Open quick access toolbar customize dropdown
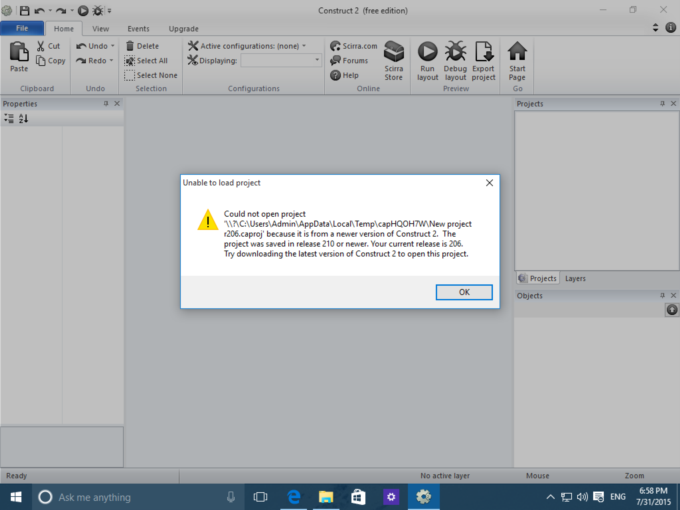Screen dimensions: 680x510 [x=109, y=11]
